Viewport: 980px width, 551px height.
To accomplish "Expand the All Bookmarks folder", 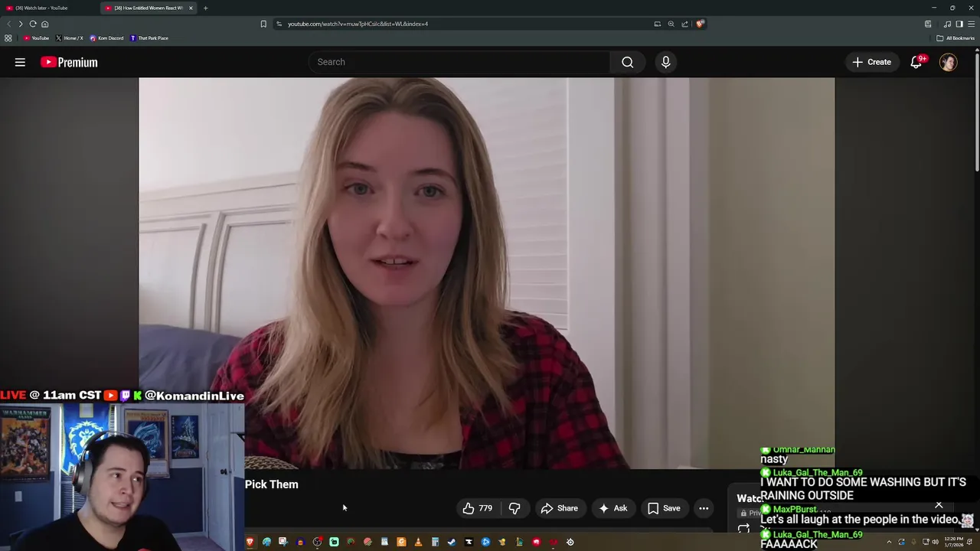I will tap(955, 38).
